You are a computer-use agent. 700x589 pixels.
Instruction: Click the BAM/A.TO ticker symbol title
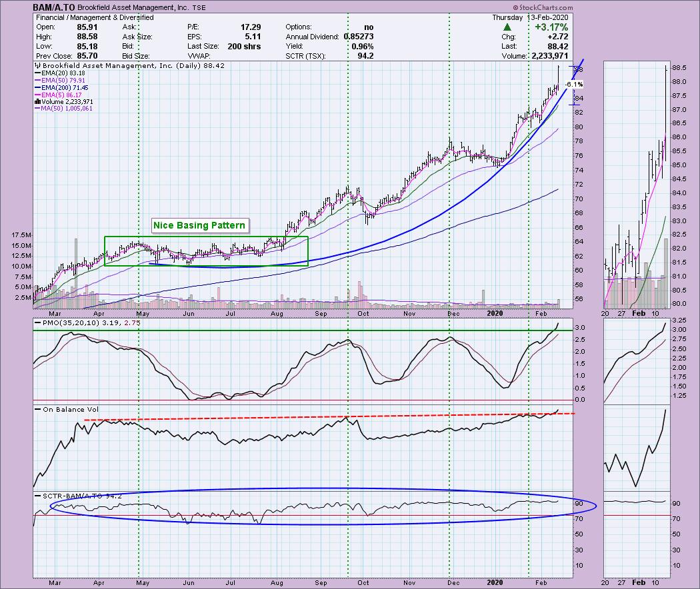(54, 7)
